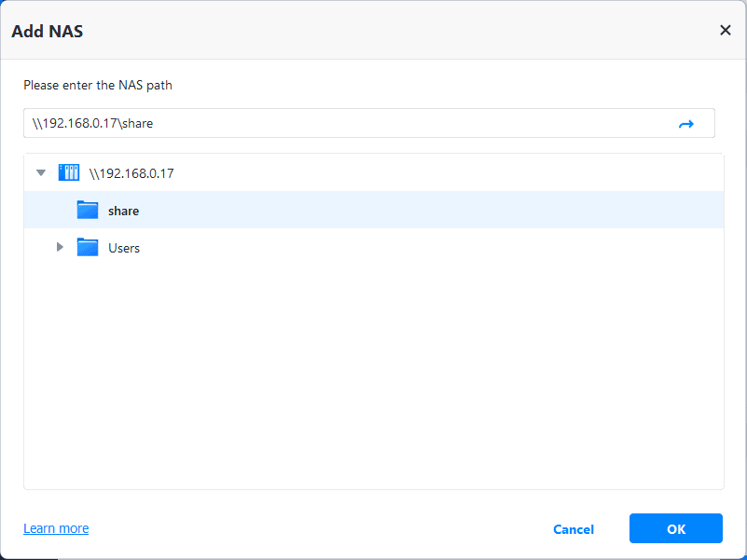Screen dimensions: 747x560
Task: Click the 'Please enter the NAS path' label
Action: 98,85
